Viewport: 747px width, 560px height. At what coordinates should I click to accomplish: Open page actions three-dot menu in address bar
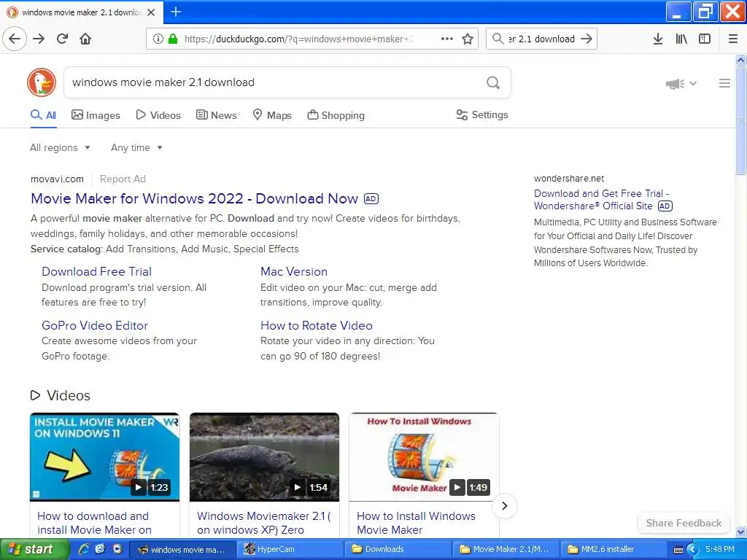coord(447,39)
